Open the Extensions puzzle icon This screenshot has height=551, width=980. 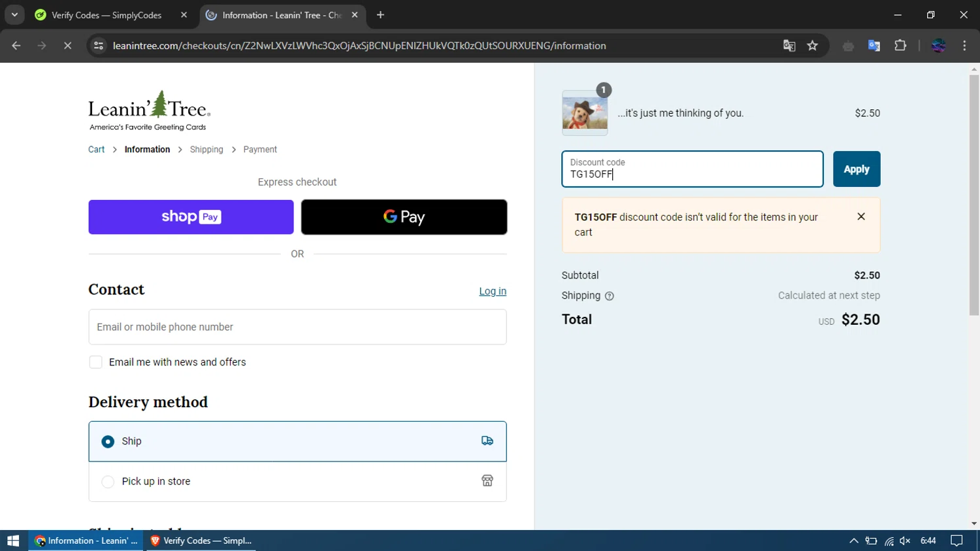pos(900,46)
